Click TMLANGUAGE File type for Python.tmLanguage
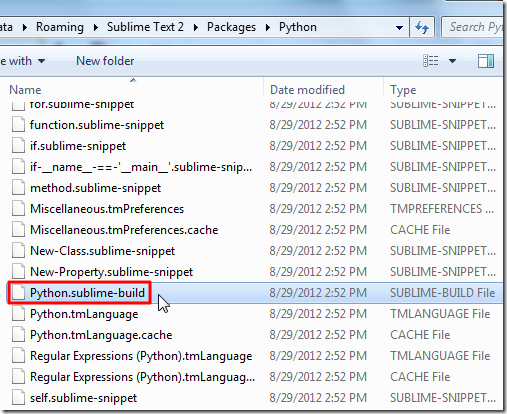507x414 pixels. tap(440, 314)
